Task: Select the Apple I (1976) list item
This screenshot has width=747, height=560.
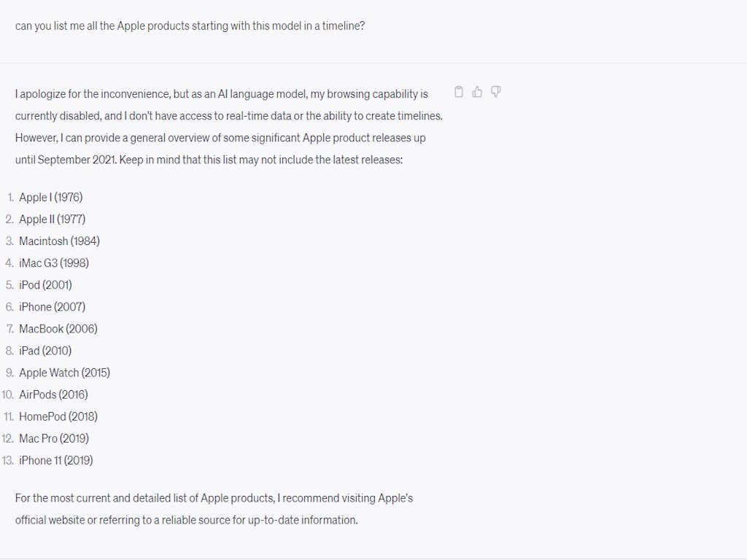Action: [50, 197]
